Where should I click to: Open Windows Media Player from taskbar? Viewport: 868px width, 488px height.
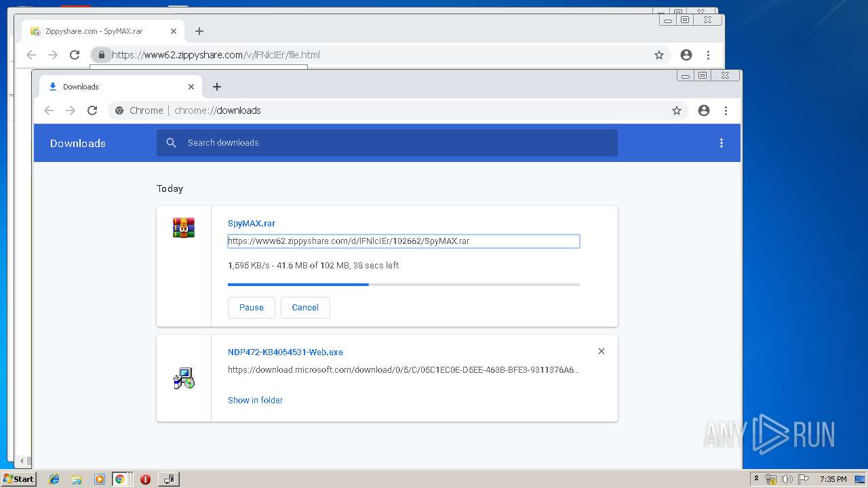pyautogui.click(x=99, y=479)
